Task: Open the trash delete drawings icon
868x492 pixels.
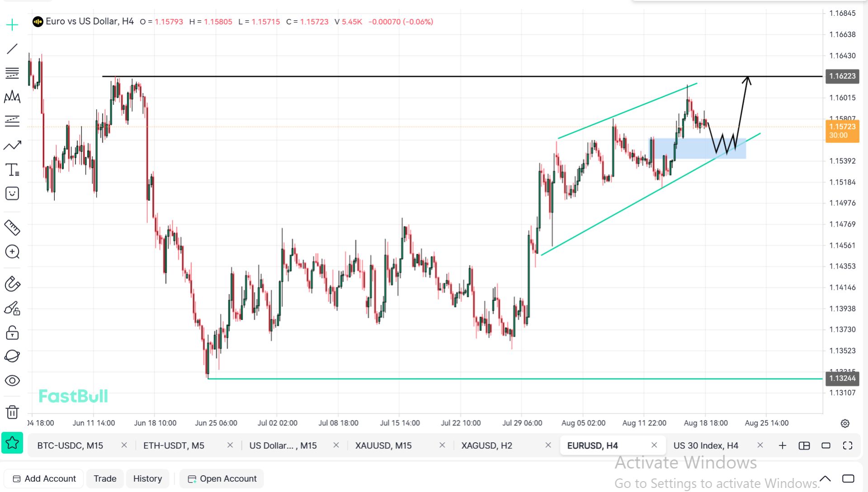Action: (x=12, y=412)
